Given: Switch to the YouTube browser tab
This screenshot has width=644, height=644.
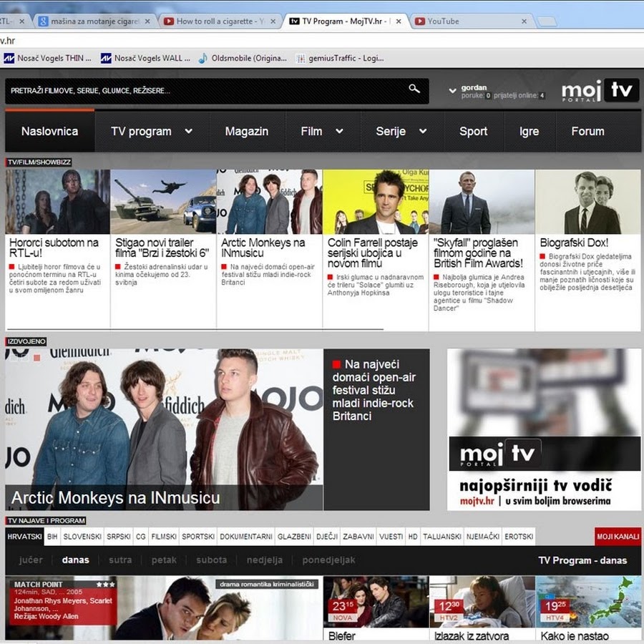Looking at the screenshot, I should (473, 21).
